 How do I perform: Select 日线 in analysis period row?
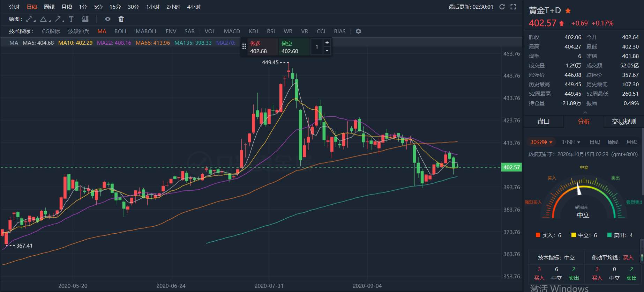tap(595, 142)
